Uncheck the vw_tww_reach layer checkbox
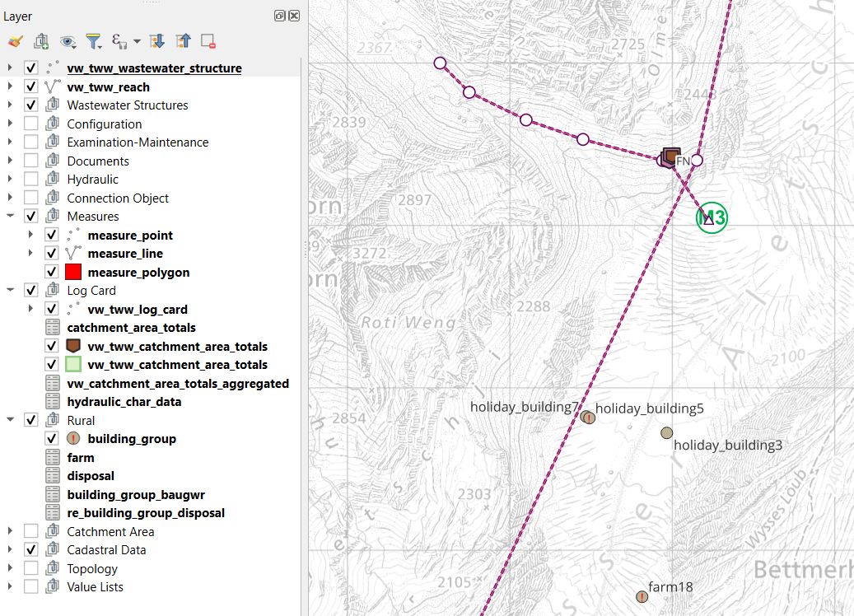 [31, 86]
